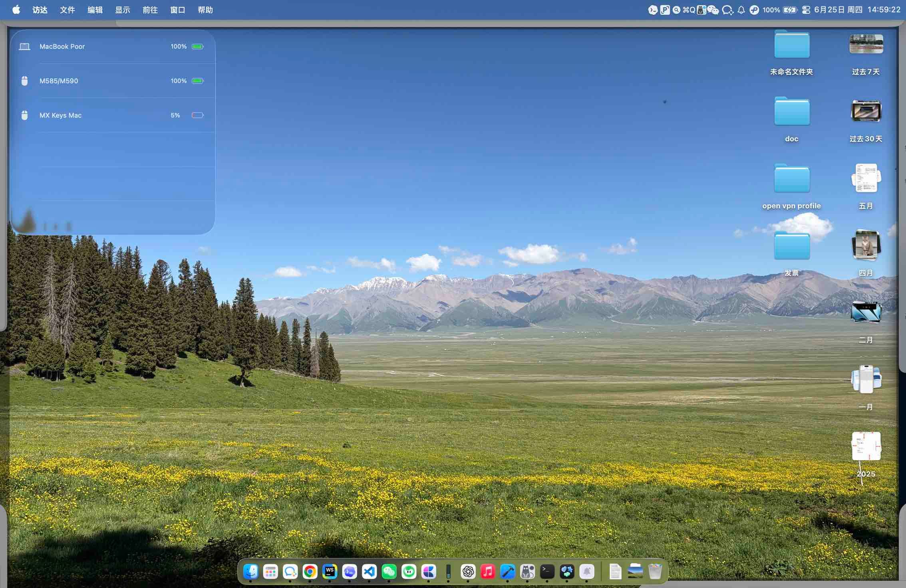Click the vertical meter app in the Dock
Image resolution: width=906 pixels, height=588 pixels.
448,572
